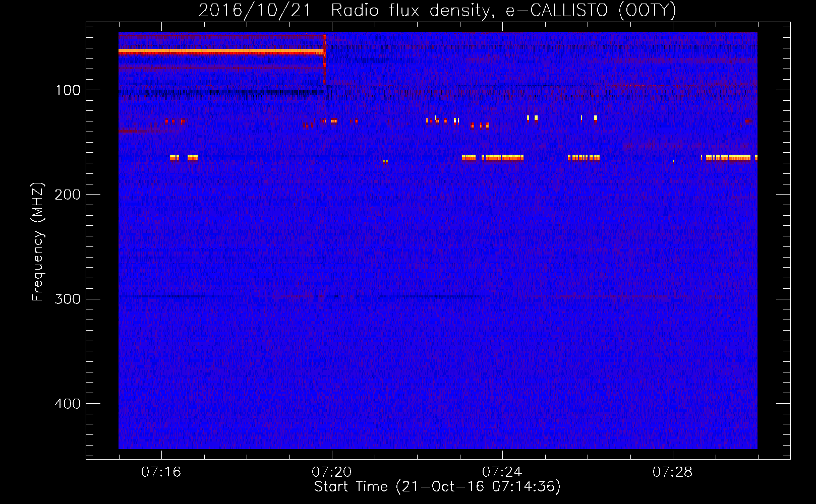The image size is (816, 504).
Task: Click the 300 frequency tick label
Action: (x=68, y=299)
